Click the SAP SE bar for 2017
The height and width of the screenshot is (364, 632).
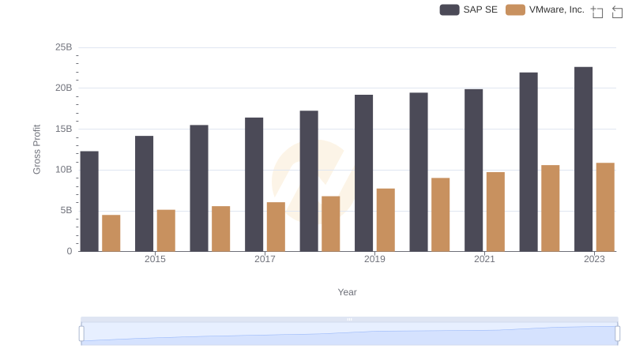pyautogui.click(x=254, y=185)
